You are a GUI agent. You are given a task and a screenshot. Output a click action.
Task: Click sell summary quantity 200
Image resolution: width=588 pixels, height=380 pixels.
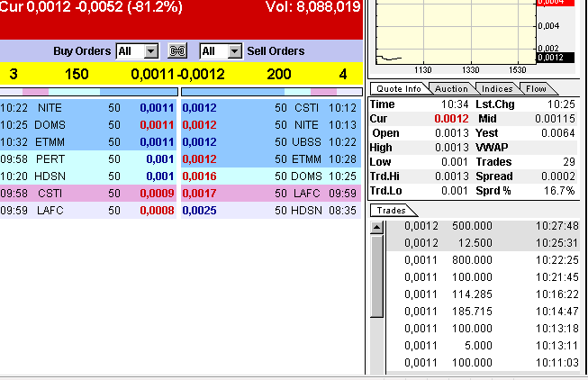pos(278,74)
